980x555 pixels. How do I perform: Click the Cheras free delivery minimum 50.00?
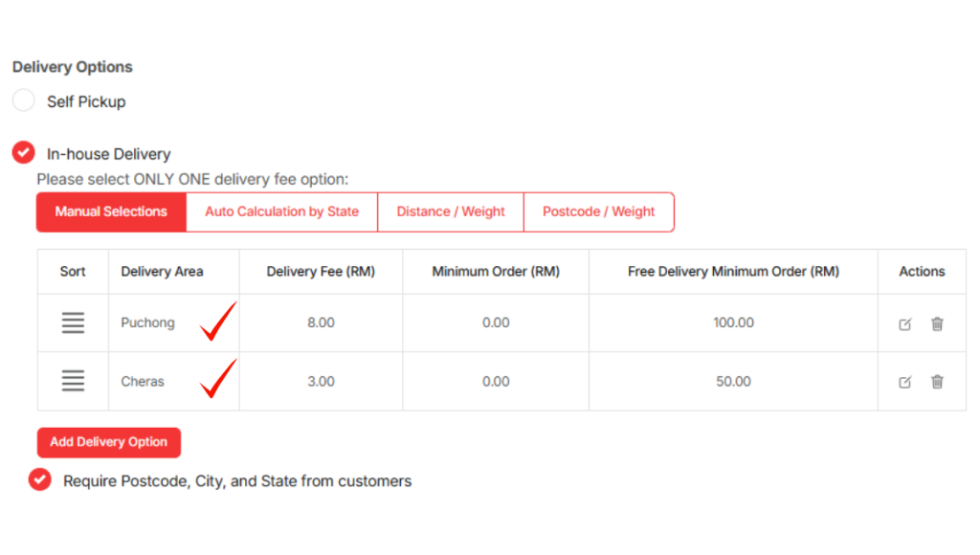pyautogui.click(x=733, y=382)
